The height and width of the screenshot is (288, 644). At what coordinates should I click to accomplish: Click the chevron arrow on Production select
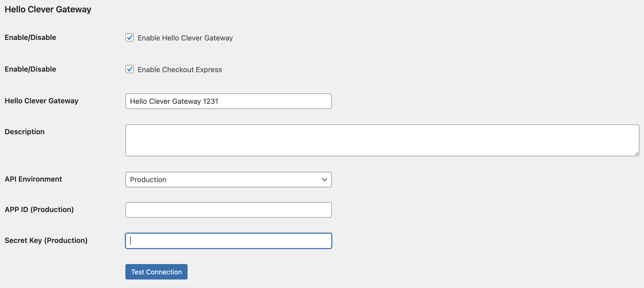point(324,180)
